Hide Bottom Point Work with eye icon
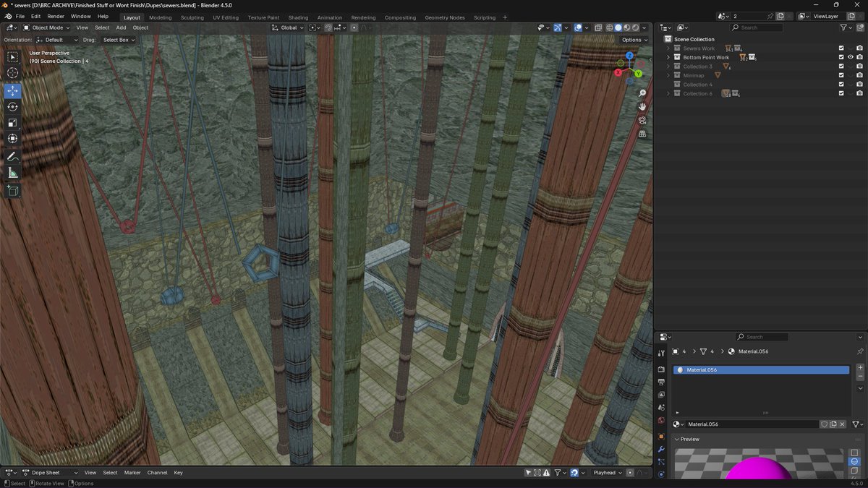 (x=850, y=57)
